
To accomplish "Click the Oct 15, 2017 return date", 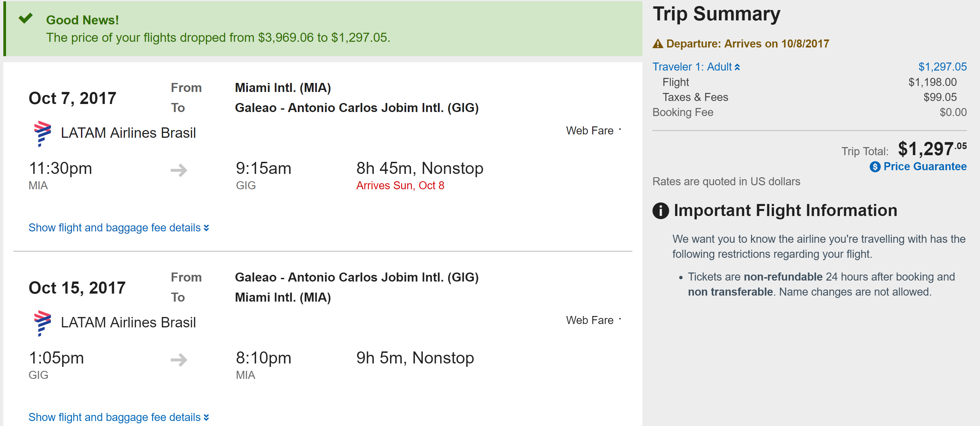I will click(x=77, y=288).
